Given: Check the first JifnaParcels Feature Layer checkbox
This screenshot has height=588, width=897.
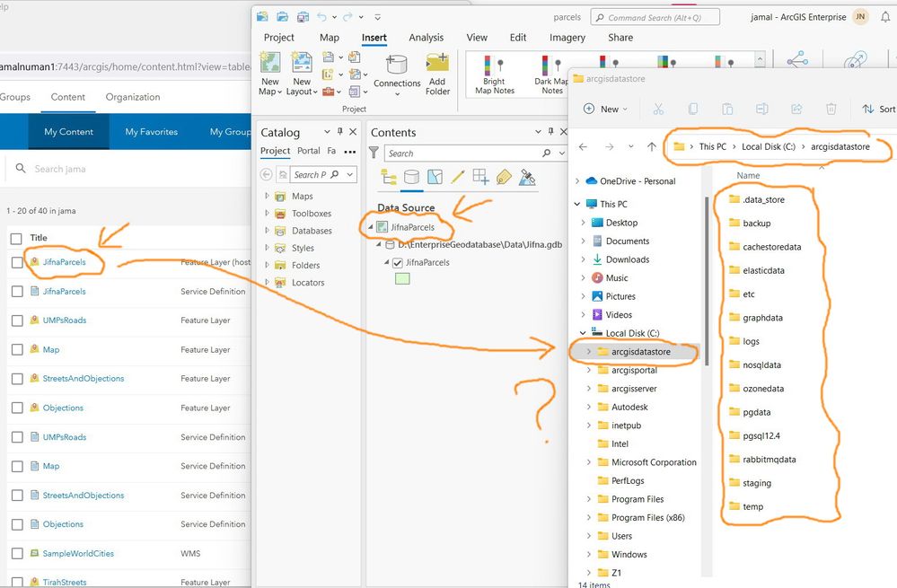Looking at the screenshot, I should coord(17,262).
